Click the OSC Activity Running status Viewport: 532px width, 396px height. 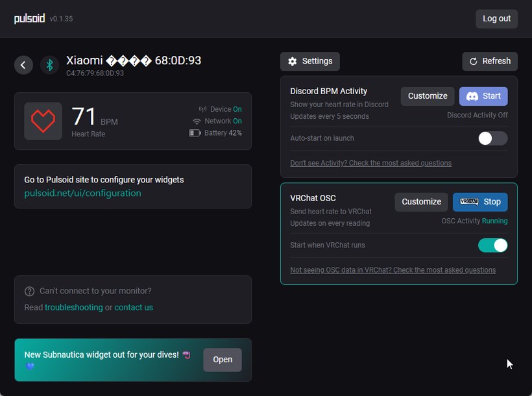[x=474, y=221]
